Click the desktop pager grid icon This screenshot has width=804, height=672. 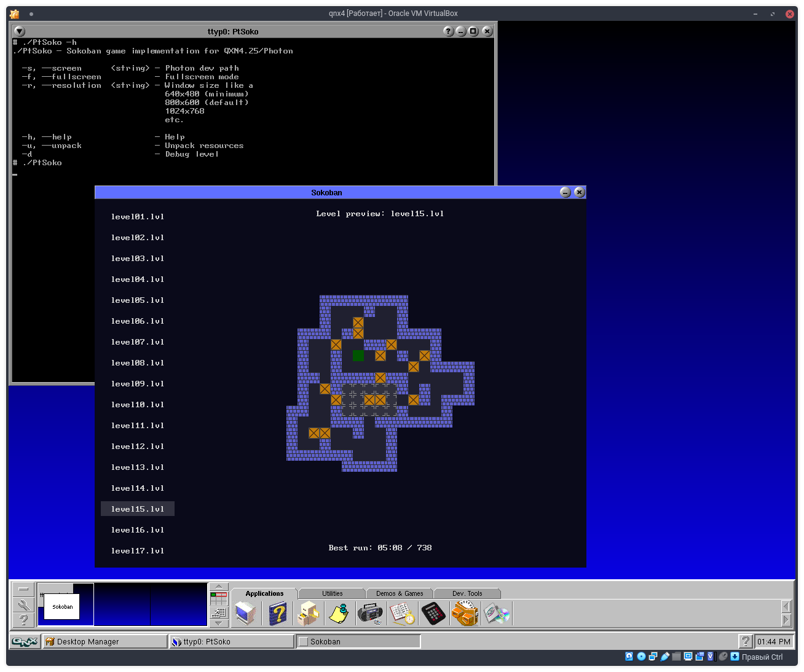coord(219,598)
